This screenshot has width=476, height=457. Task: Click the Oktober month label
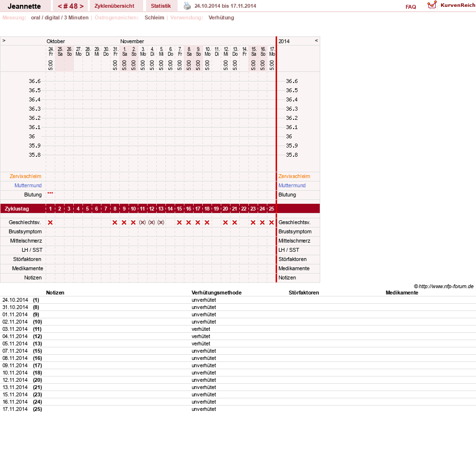point(55,41)
